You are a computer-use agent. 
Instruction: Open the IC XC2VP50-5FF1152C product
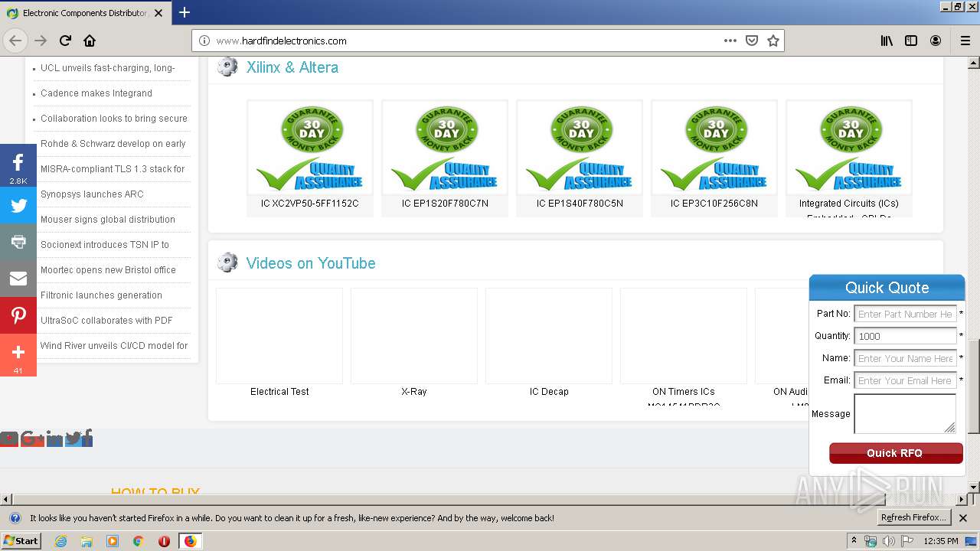(309, 204)
